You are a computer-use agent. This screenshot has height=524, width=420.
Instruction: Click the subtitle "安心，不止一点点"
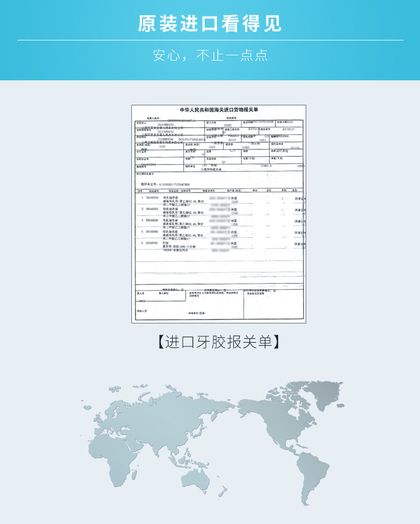tap(210, 55)
